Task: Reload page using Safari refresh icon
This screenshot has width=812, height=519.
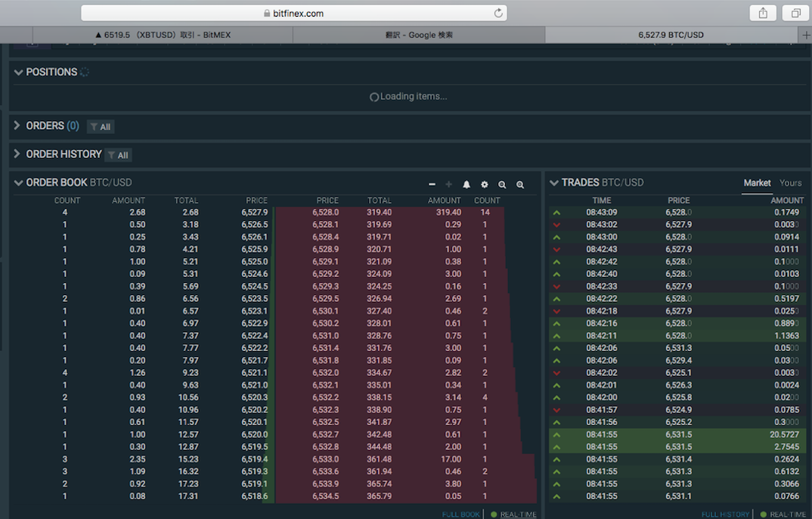Action: click(497, 13)
